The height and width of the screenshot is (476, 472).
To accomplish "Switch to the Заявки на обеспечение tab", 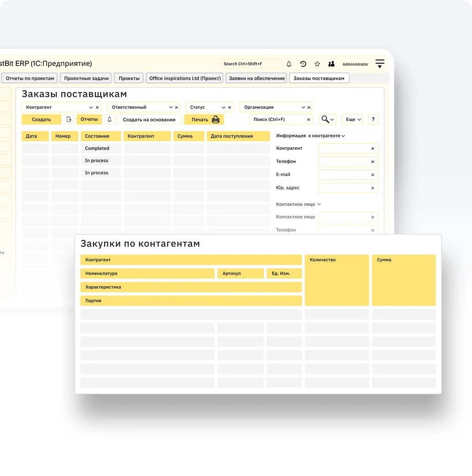I will coord(257,78).
